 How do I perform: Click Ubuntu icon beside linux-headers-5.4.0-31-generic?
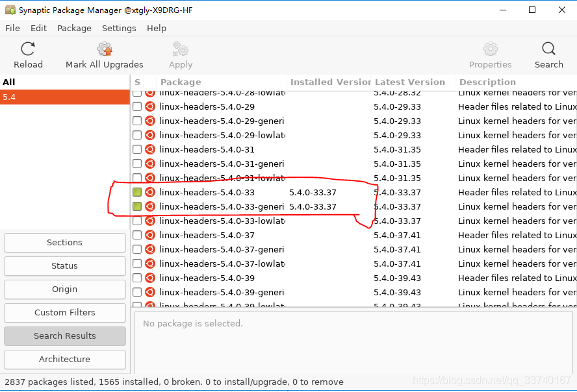(149, 164)
